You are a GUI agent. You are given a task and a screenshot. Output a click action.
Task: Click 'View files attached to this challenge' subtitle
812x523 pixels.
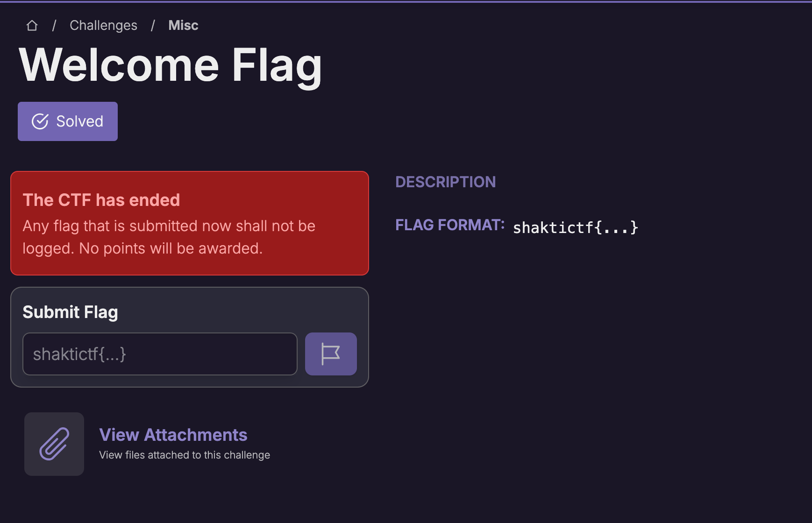pyautogui.click(x=185, y=455)
